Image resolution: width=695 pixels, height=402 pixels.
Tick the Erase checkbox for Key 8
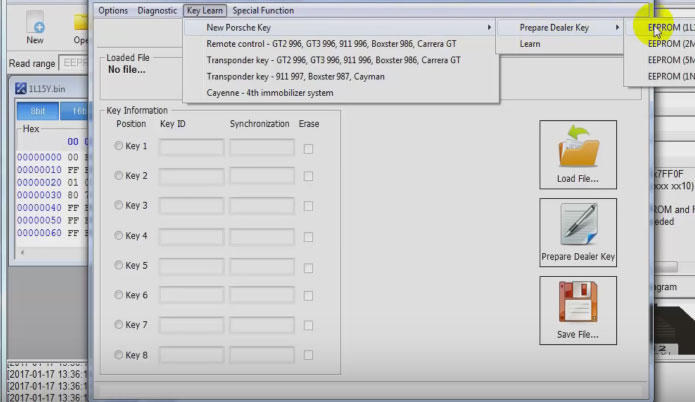308,355
